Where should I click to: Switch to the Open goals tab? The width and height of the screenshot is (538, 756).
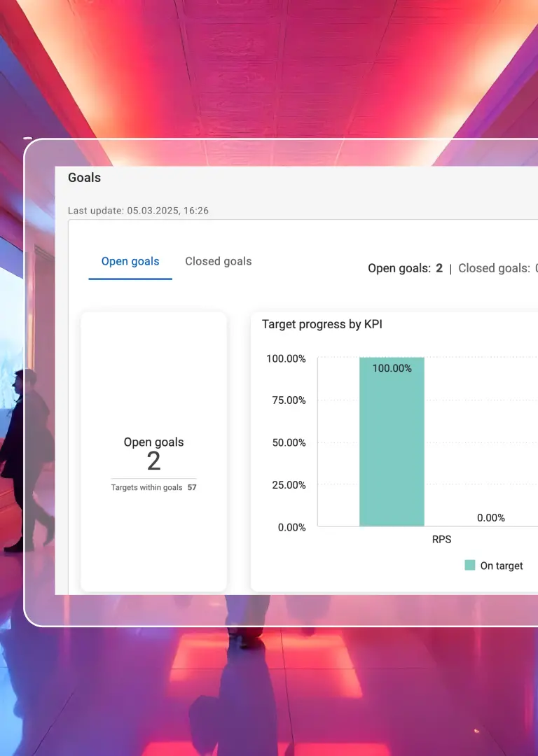(x=130, y=261)
